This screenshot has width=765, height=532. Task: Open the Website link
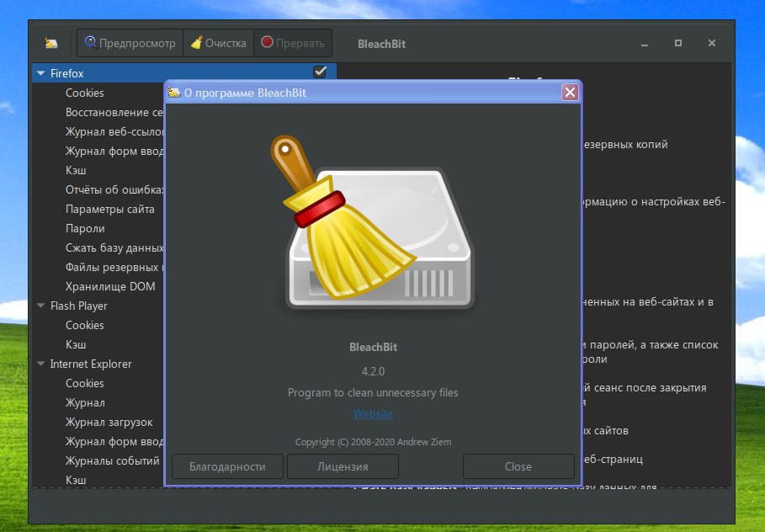(x=373, y=413)
